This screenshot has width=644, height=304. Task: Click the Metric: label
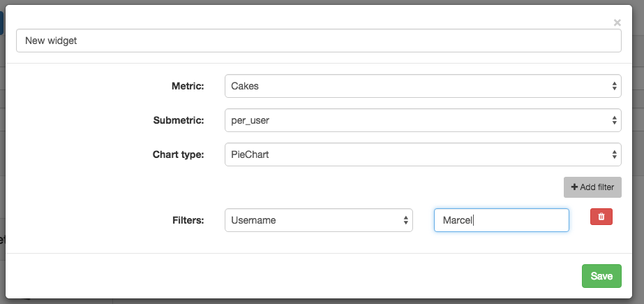click(187, 86)
